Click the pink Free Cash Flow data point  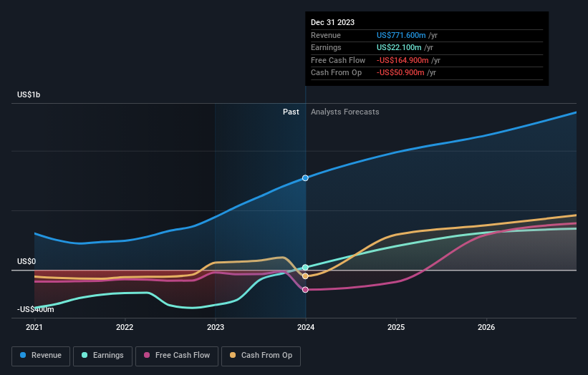click(x=305, y=290)
